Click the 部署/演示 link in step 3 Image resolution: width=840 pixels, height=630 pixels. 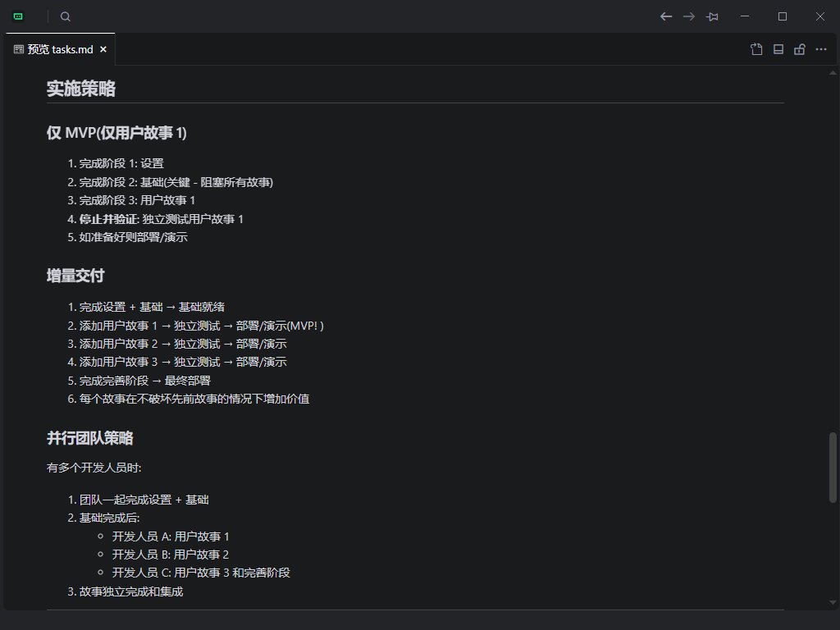(262, 343)
